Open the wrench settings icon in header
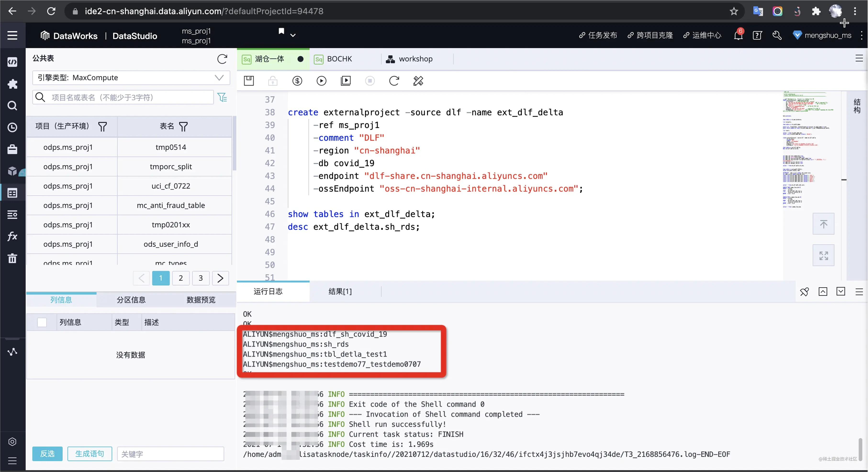The height and width of the screenshot is (472, 868). click(x=777, y=35)
